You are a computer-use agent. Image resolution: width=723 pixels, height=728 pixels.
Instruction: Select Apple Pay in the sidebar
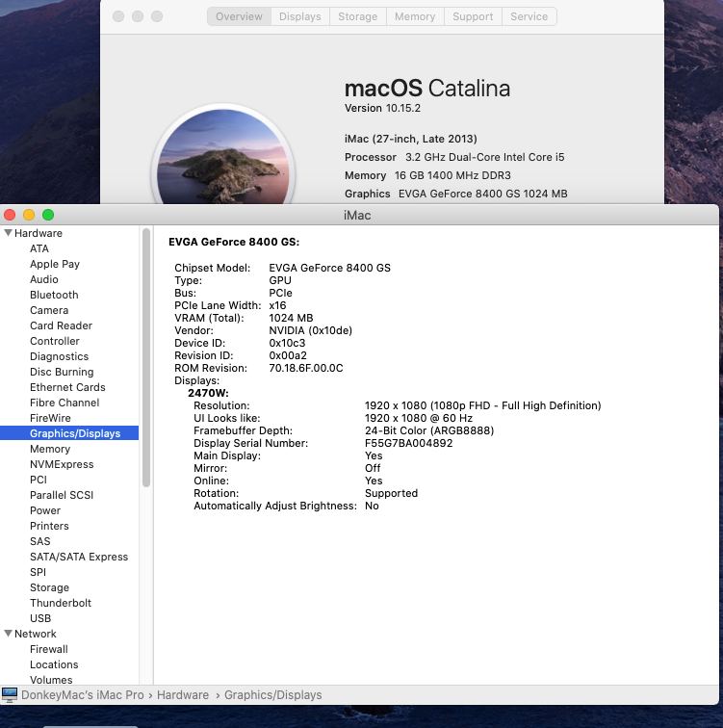(x=55, y=264)
